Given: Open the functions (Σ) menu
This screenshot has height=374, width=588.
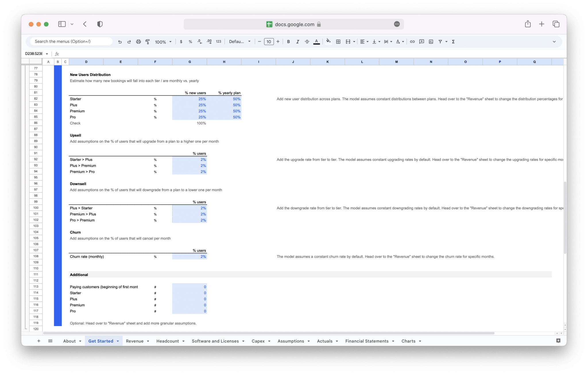Looking at the screenshot, I should pos(453,41).
